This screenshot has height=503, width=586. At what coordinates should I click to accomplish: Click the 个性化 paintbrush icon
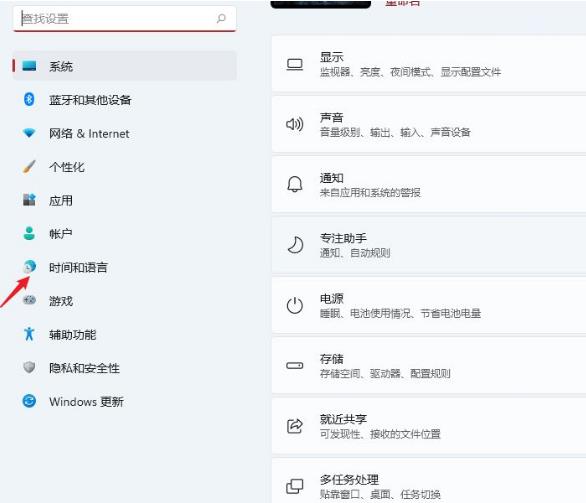pyautogui.click(x=29, y=166)
